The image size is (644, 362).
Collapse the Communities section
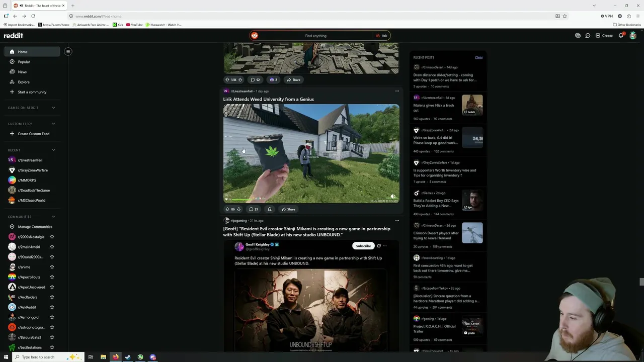click(x=53, y=217)
